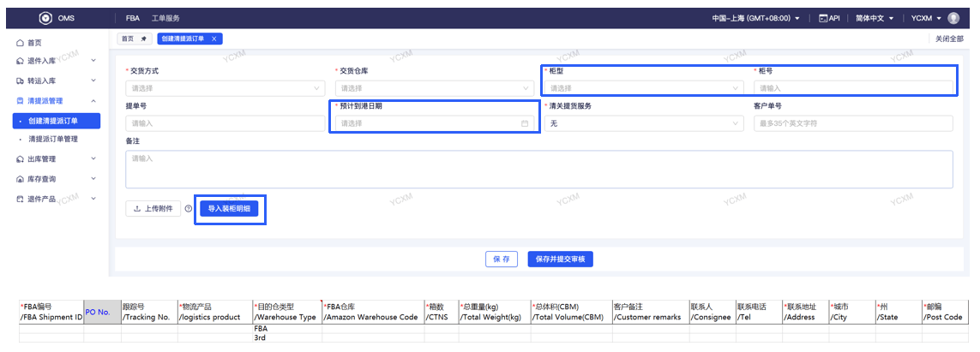Click the 备注 text area

click(x=539, y=169)
